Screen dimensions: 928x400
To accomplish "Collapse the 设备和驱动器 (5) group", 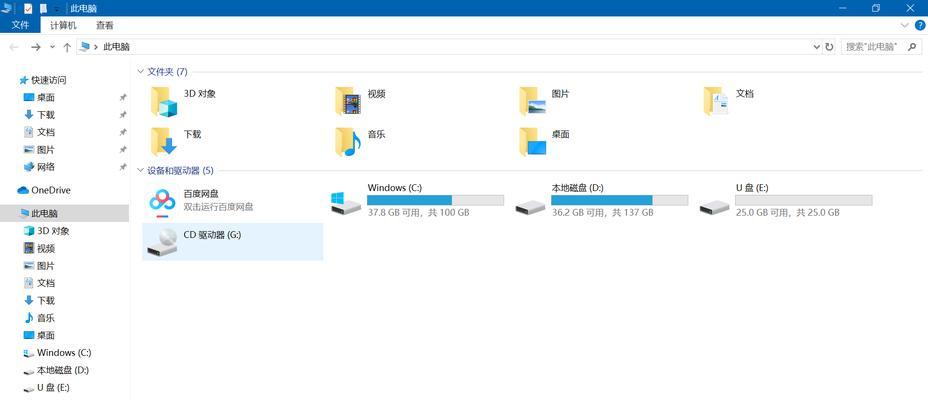I will [x=140, y=170].
